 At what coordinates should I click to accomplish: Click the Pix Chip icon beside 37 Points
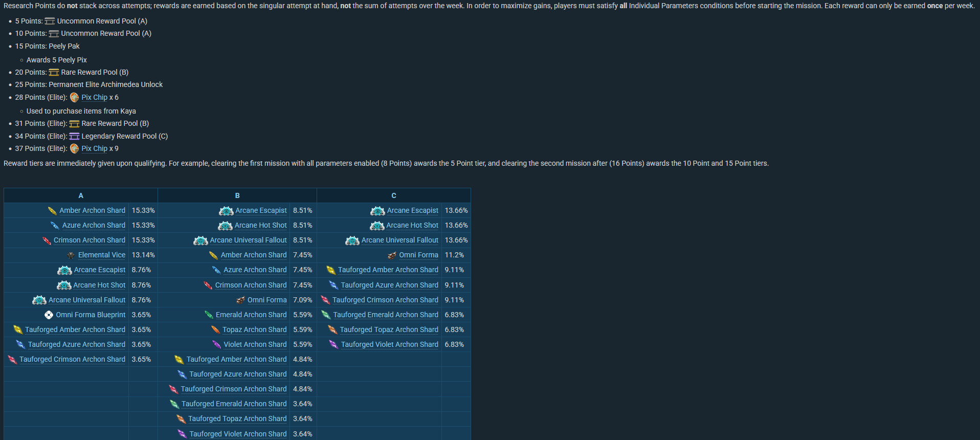point(75,148)
